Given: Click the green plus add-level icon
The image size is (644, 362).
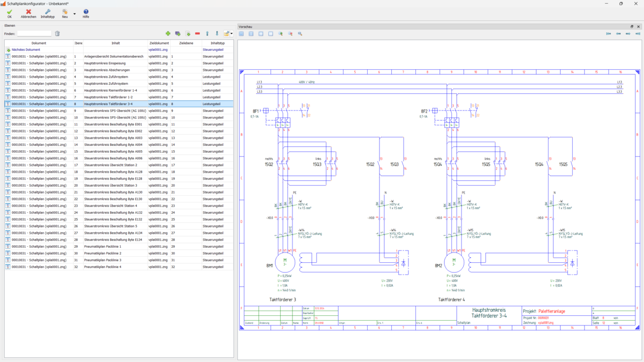Looking at the screenshot, I should [168, 34].
